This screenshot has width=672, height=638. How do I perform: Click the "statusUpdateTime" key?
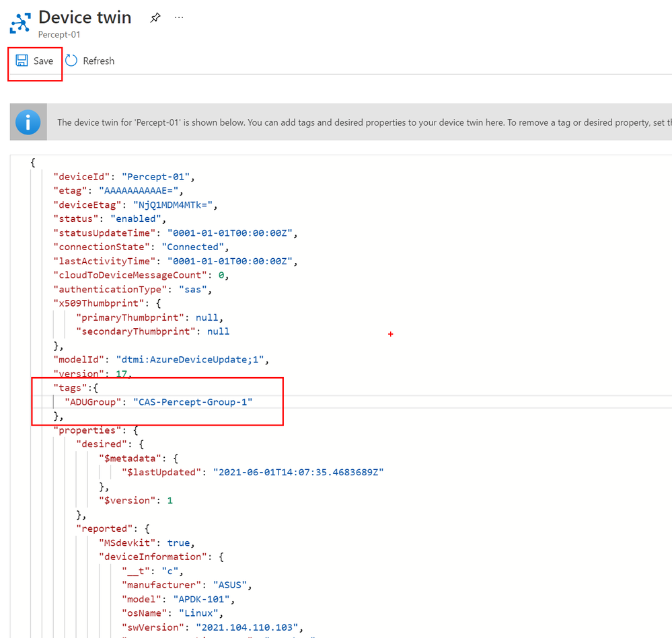[104, 233]
